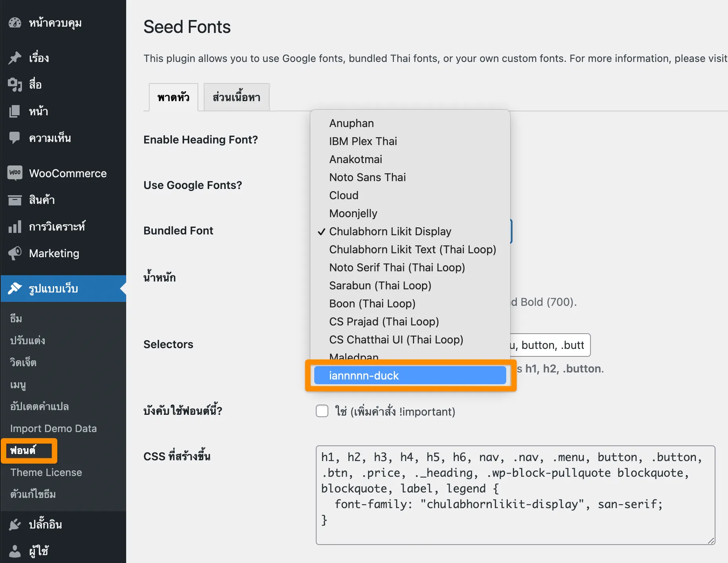
Task: Click the Theme License link
Action: click(x=46, y=472)
